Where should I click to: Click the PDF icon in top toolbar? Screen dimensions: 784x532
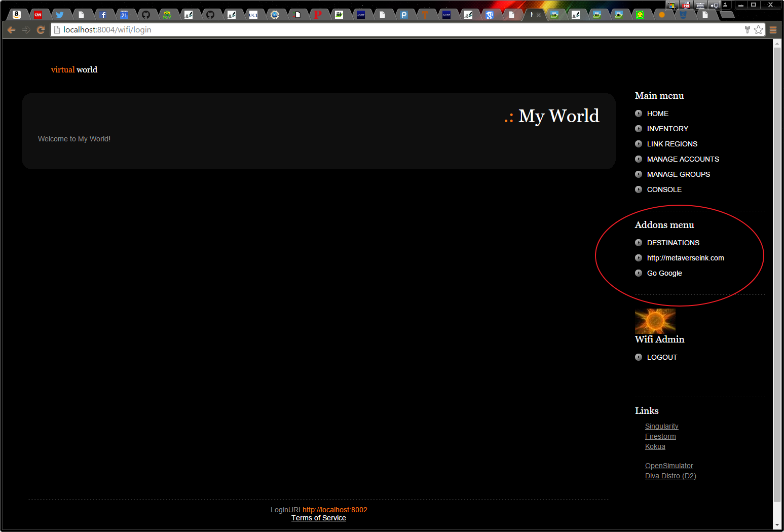(x=686, y=5)
